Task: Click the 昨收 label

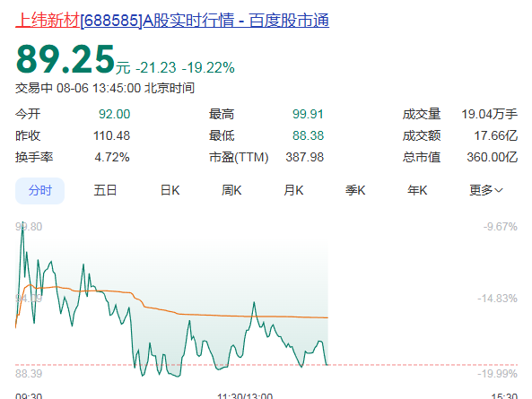Action: tap(28, 135)
